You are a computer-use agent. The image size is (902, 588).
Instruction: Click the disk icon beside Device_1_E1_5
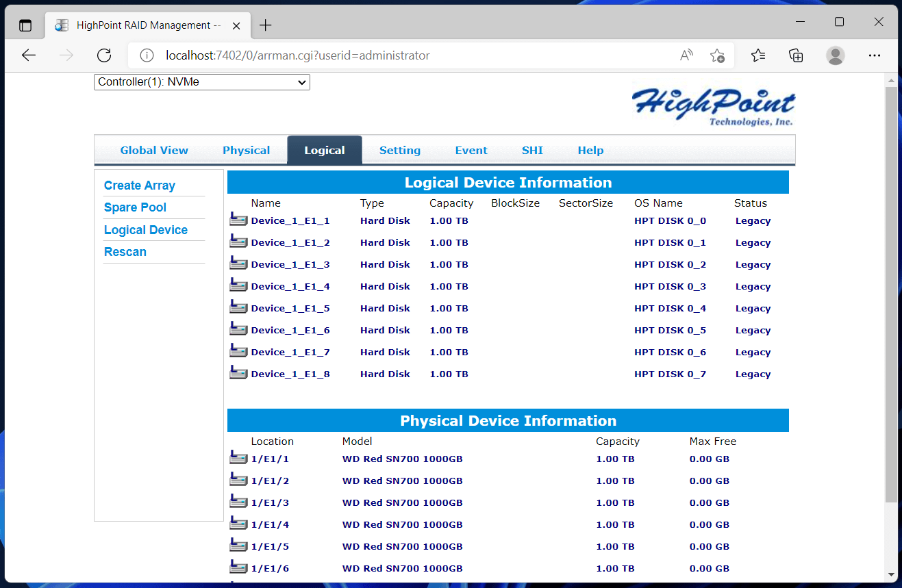[x=238, y=307]
